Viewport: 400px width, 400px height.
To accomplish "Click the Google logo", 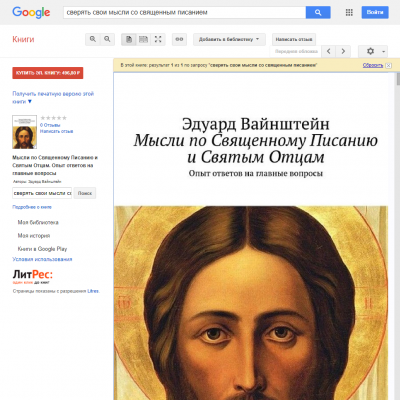I will [x=31, y=13].
